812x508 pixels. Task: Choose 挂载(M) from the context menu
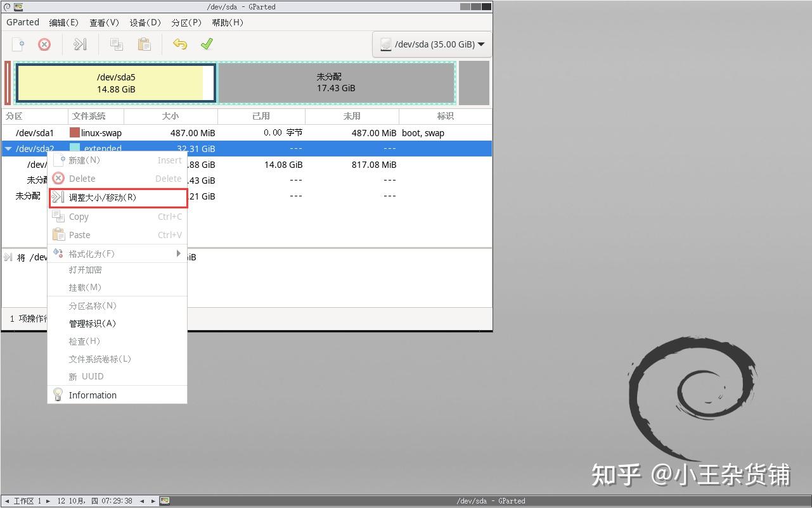point(85,288)
